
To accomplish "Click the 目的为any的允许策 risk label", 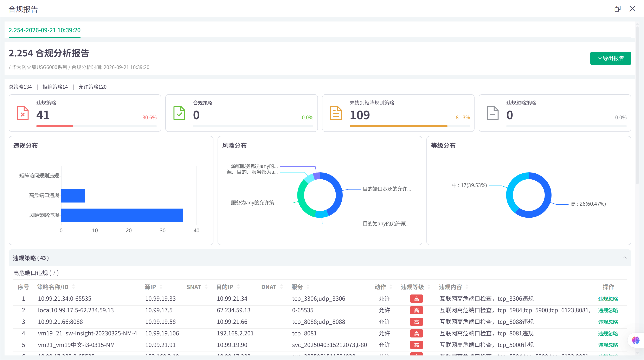I will (386, 224).
